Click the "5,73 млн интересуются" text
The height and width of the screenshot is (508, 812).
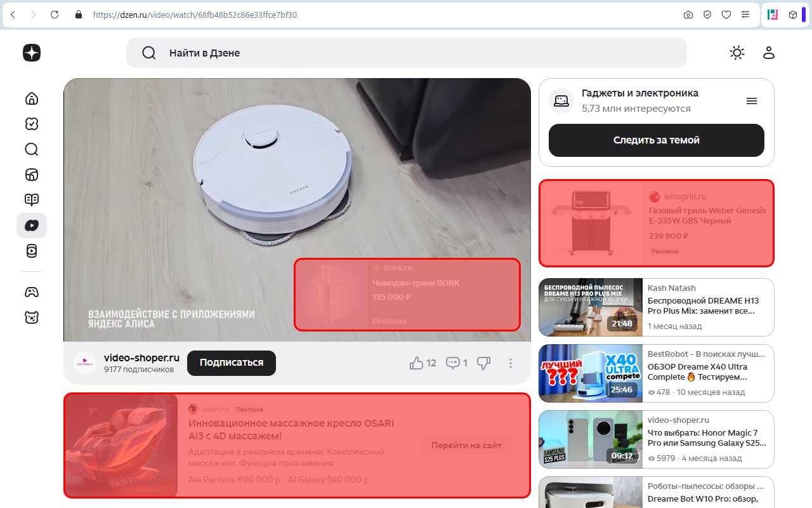[636, 109]
